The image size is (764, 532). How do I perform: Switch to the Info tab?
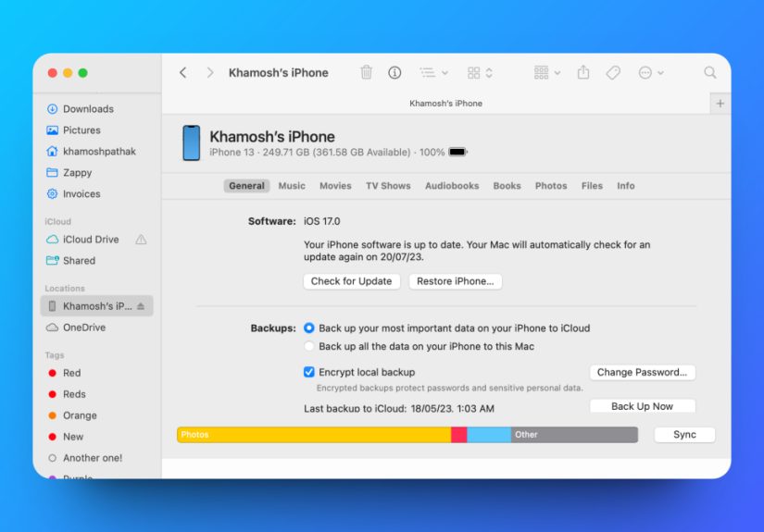(x=626, y=186)
